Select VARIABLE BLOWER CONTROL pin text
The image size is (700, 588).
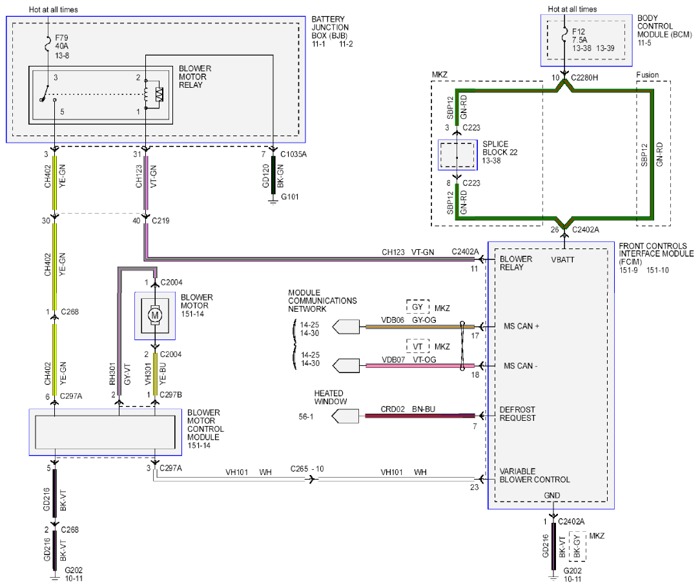535,476
